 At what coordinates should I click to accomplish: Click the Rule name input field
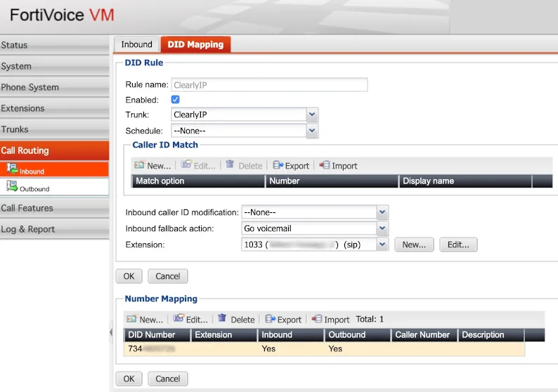pos(269,85)
